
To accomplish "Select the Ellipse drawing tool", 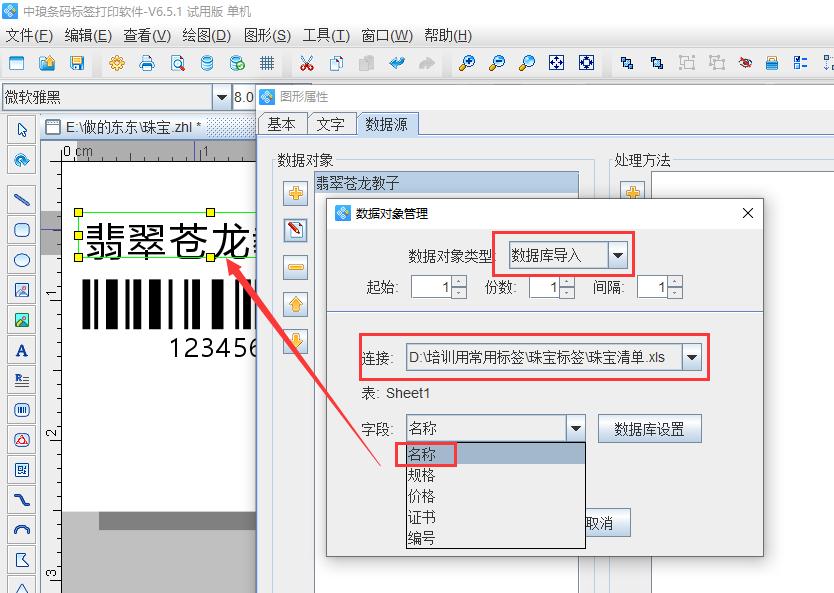I will click(x=22, y=260).
